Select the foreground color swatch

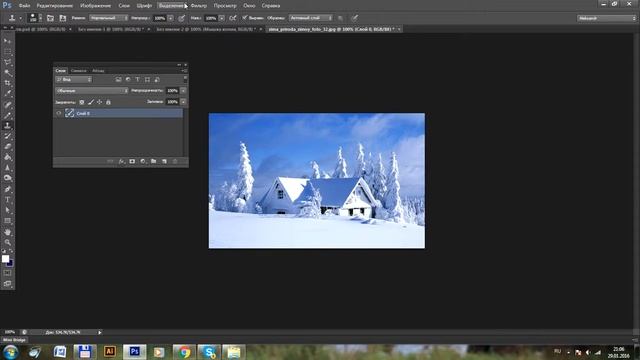click(x=5, y=259)
